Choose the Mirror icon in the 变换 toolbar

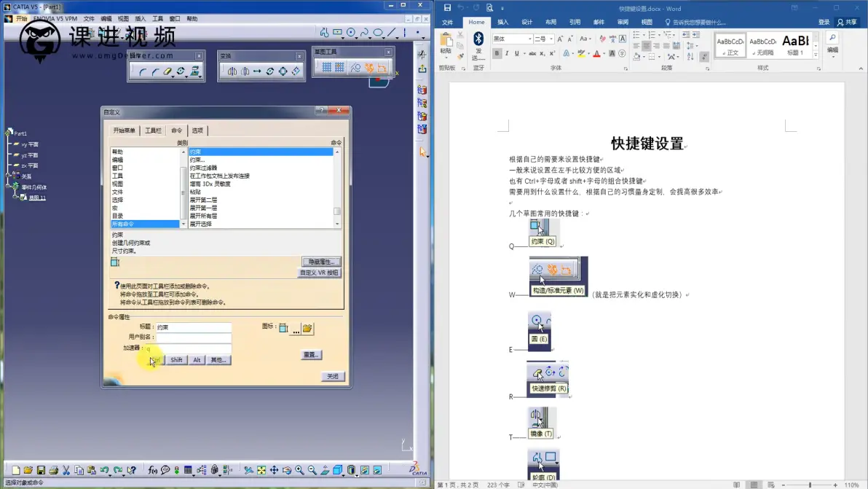232,71
